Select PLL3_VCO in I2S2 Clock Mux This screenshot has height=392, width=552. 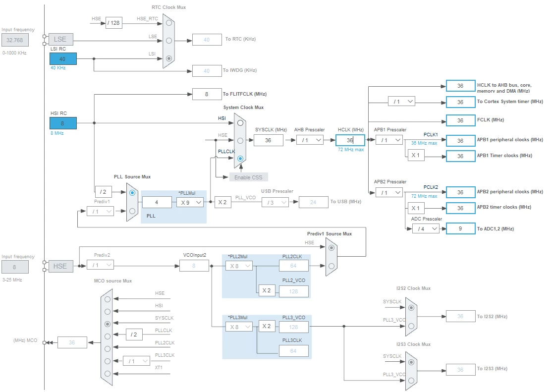pyautogui.click(x=411, y=326)
